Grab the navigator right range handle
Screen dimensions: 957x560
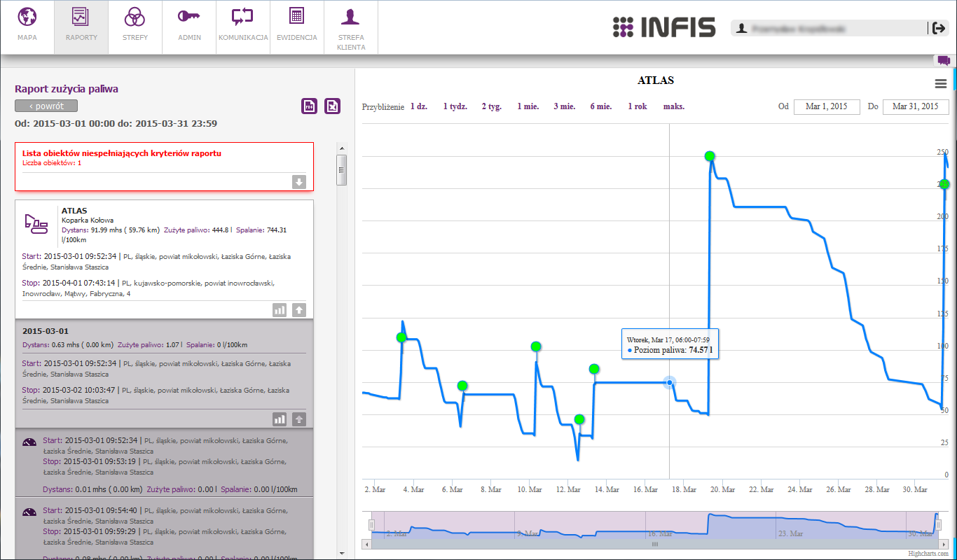point(938,525)
